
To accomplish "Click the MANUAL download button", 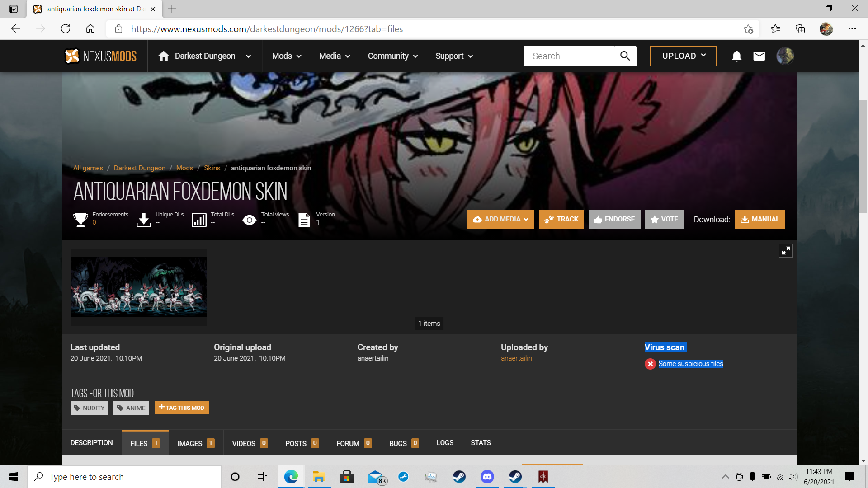I will [760, 220].
